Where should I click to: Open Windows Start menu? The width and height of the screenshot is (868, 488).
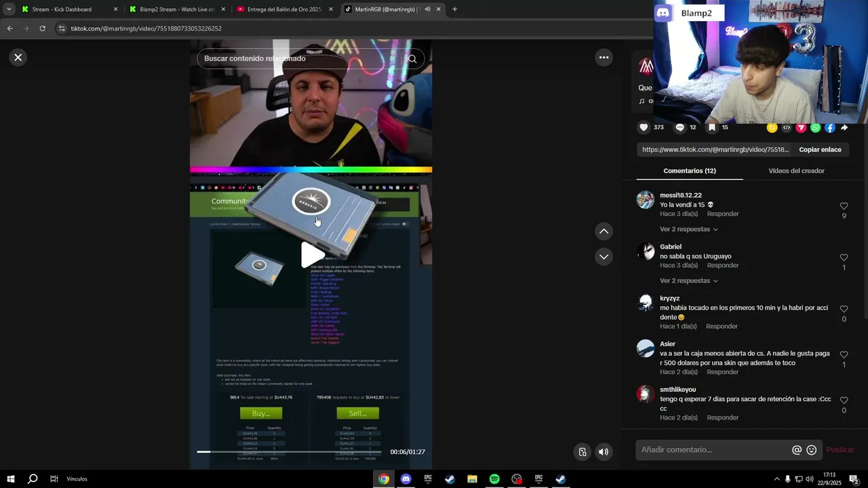pyautogui.click(x=10, y=479)
